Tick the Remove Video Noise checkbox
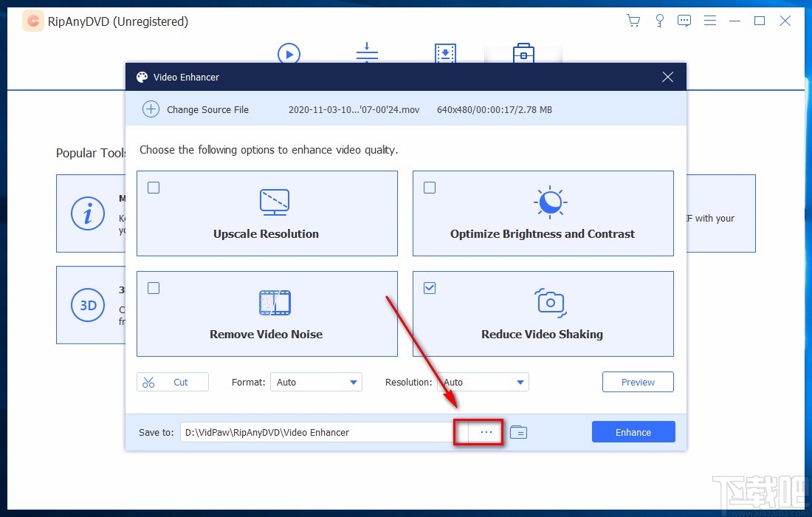 coord(154,288)
